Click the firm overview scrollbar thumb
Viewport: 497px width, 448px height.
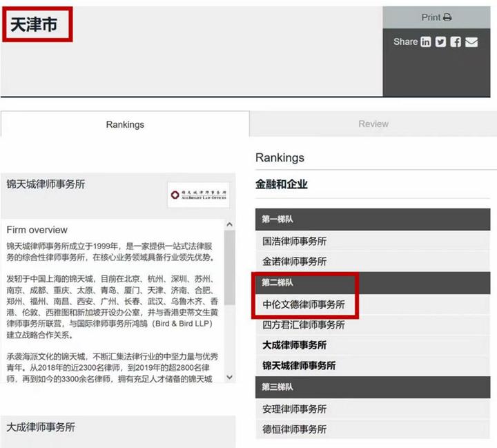click(x=230, y=267)
